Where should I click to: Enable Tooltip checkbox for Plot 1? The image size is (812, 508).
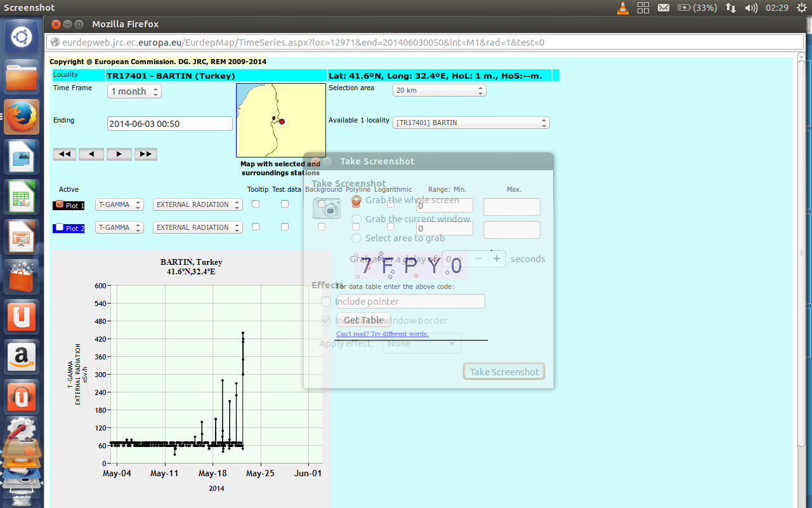pos(256,204)
